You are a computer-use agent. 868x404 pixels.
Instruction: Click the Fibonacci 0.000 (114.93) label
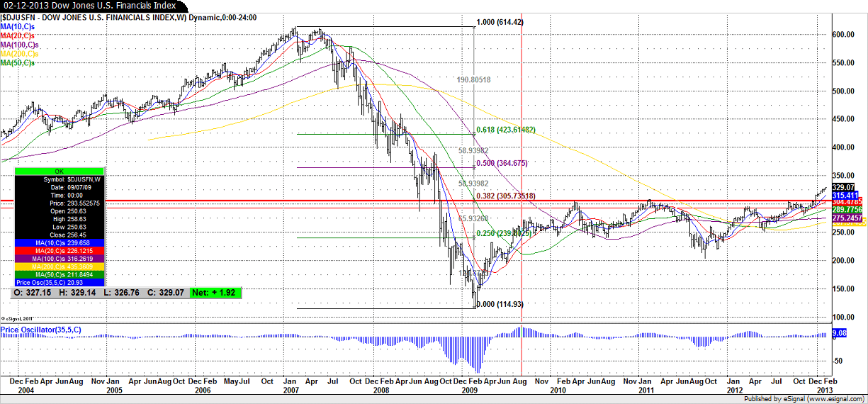pyautogui.click(x=500, y=304)
